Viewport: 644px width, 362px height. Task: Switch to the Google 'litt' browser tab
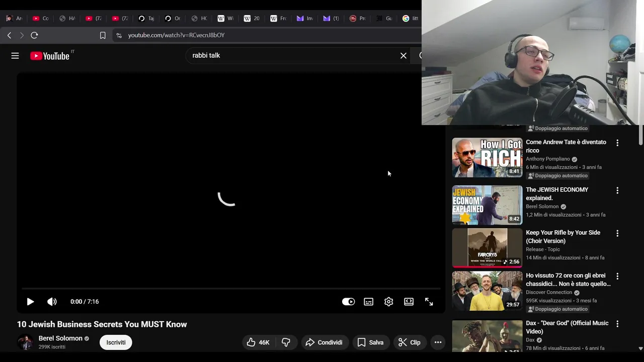pyautogui.click(x=410, y=19)
